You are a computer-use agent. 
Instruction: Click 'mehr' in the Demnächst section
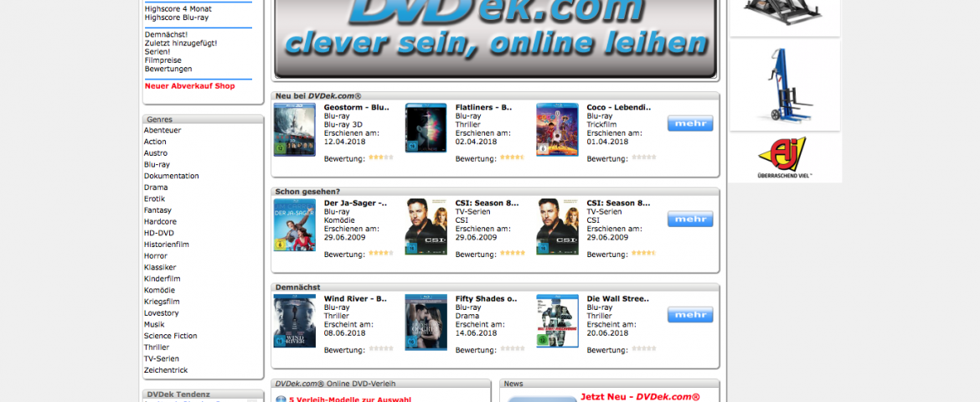tap(690, 314)
